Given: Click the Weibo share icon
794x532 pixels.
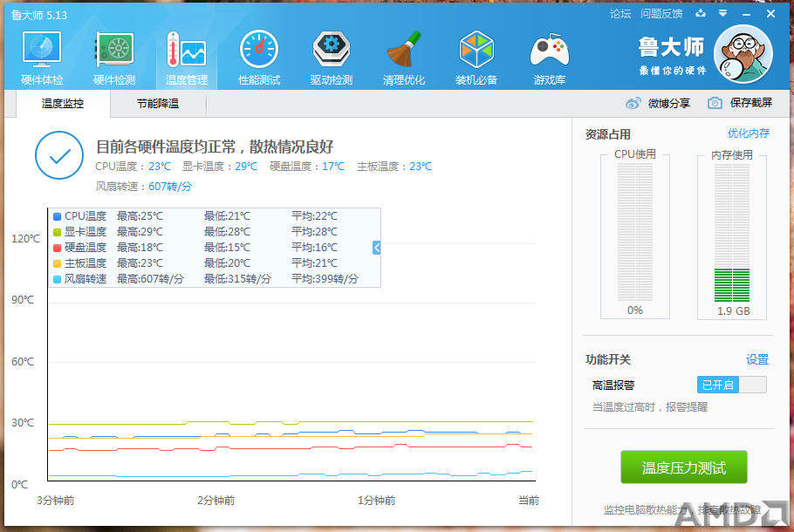Looking at the screenshot, I should tap(633, 103).
